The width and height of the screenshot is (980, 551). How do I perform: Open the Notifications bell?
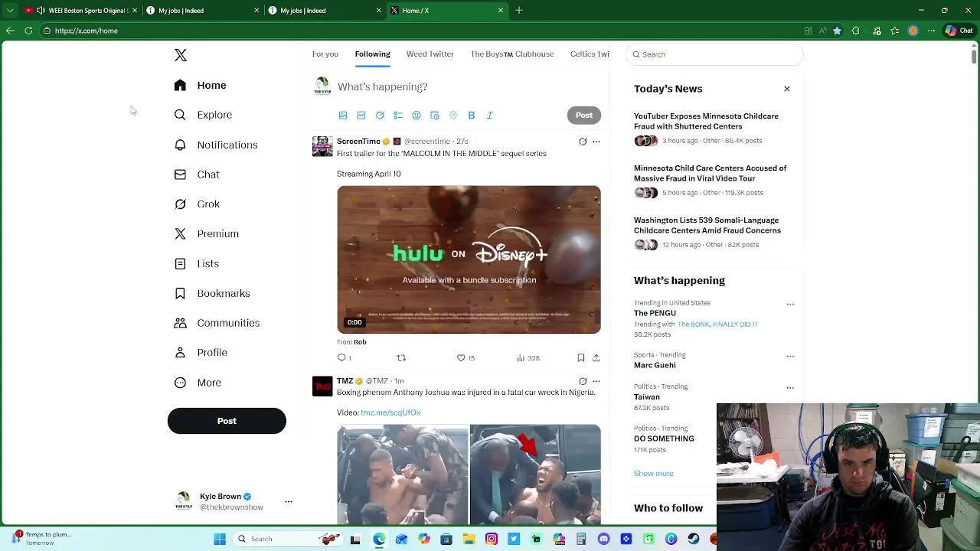coord(216,145)
